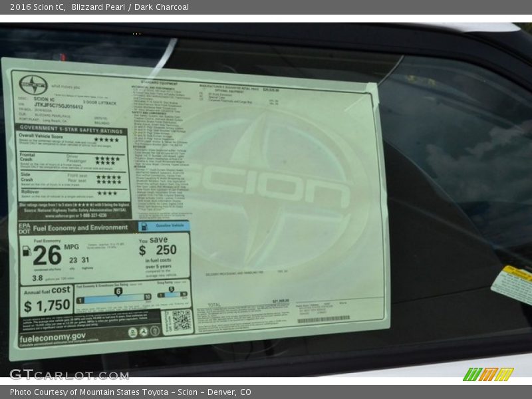532x399 pixels.
Task: Click the 'SCION tC' model name on sticker
Action: click(44, 99)
